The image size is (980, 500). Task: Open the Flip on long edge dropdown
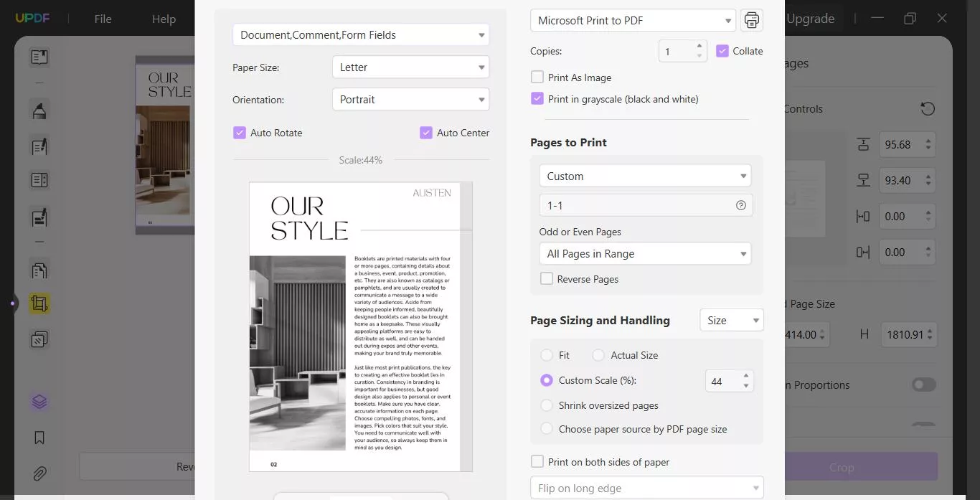point(647,488)
